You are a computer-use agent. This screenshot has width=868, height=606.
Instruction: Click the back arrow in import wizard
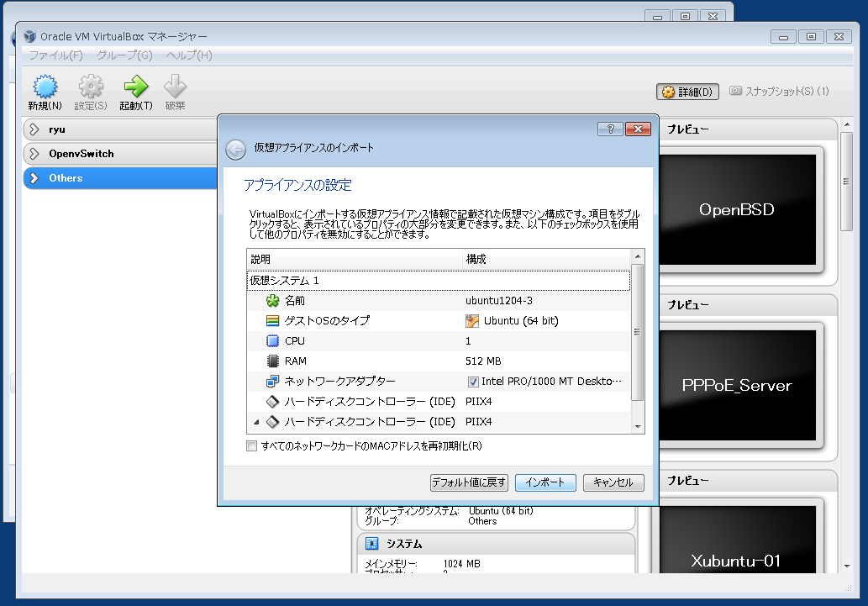click(x=236, y=149)
